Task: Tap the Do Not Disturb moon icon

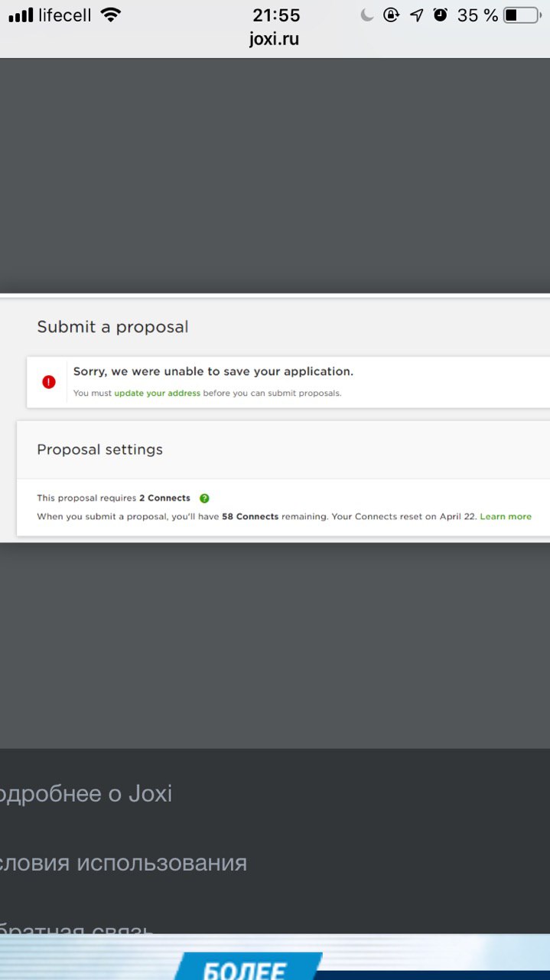Action: pos(367,15)
